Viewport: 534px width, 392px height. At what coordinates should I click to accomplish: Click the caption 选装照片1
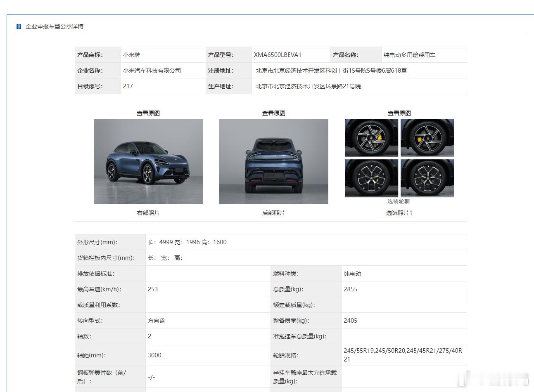point(399,213)
